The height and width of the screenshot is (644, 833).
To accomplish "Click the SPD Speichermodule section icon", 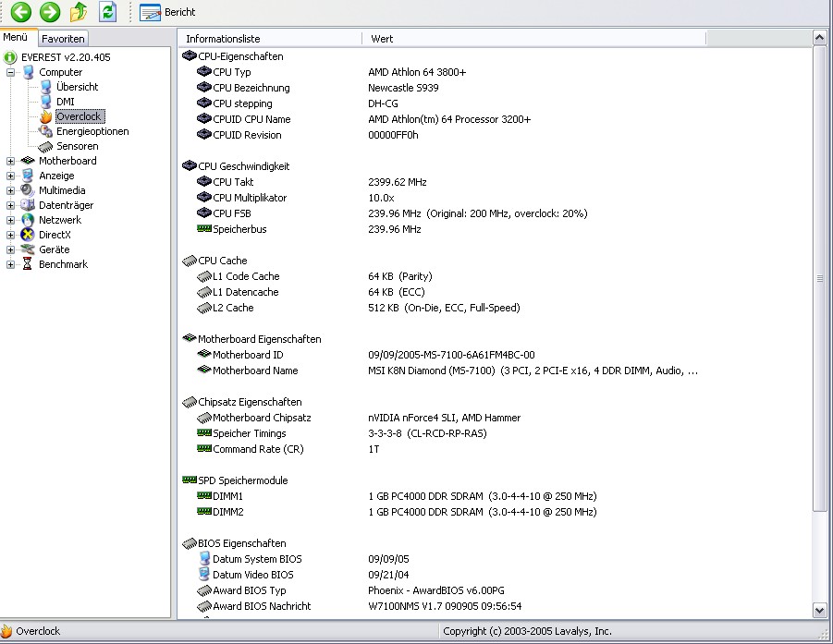I will [190, 480].
